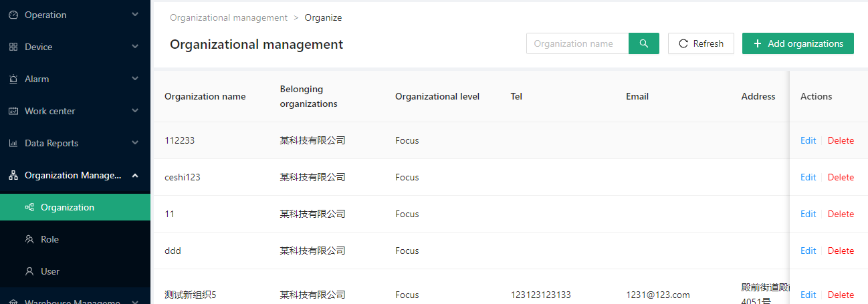This screenshot has width=868, height=304.
Task: Open the Work center menu item
Action: pyautogui.click(x=75, y=111)
